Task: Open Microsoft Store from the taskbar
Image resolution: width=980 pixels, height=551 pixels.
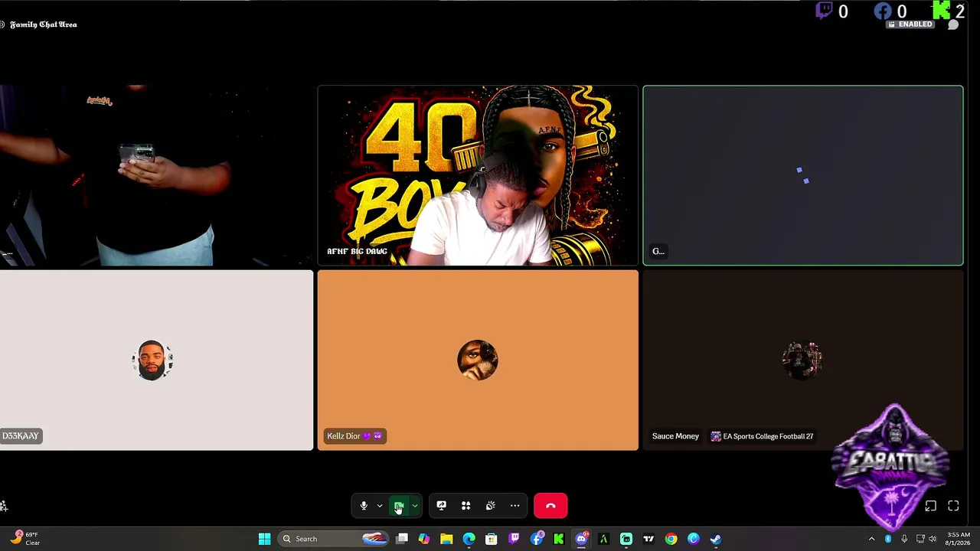Action: [492, 539]
